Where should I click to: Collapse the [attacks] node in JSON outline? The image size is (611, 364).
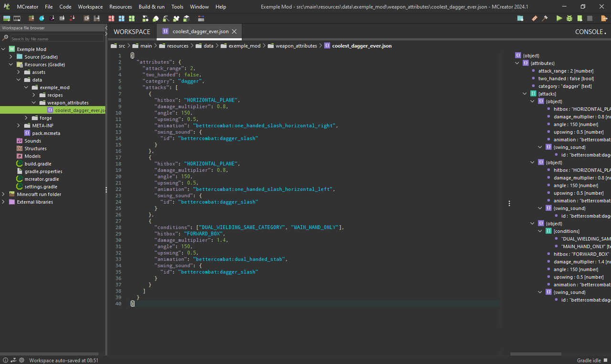coord(525,94)
